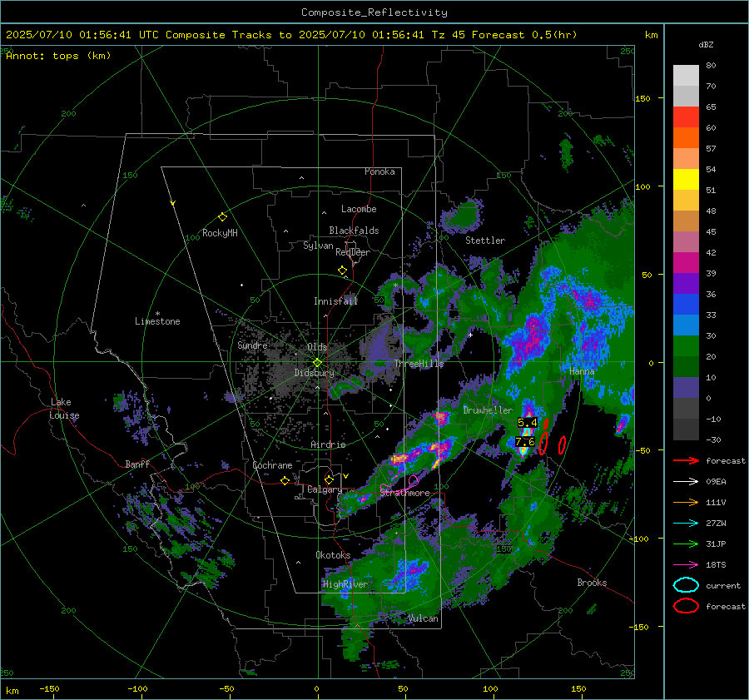Select the green 31JP track arrow

[686, 544]
